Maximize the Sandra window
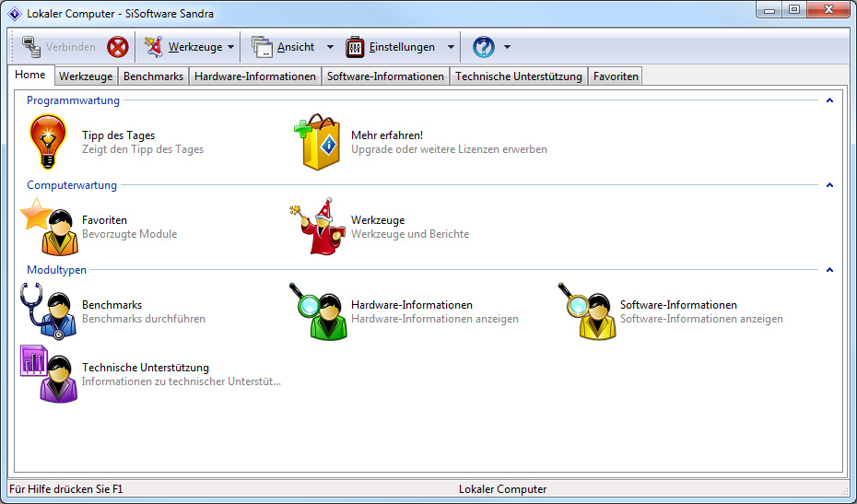Screen dimensions: 857x504 795,10
